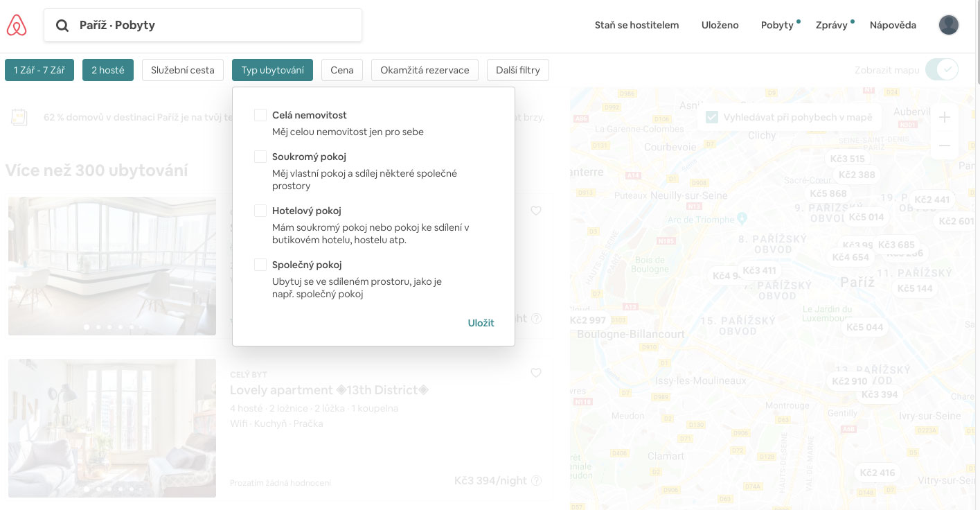The image size is (980, 510).
Task: Open Další filtry
Action: [x=518, y=70]
